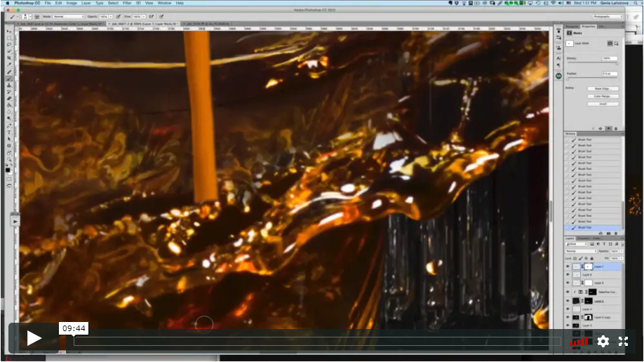Select the Healing Brush tool

(x=9, y=72)
